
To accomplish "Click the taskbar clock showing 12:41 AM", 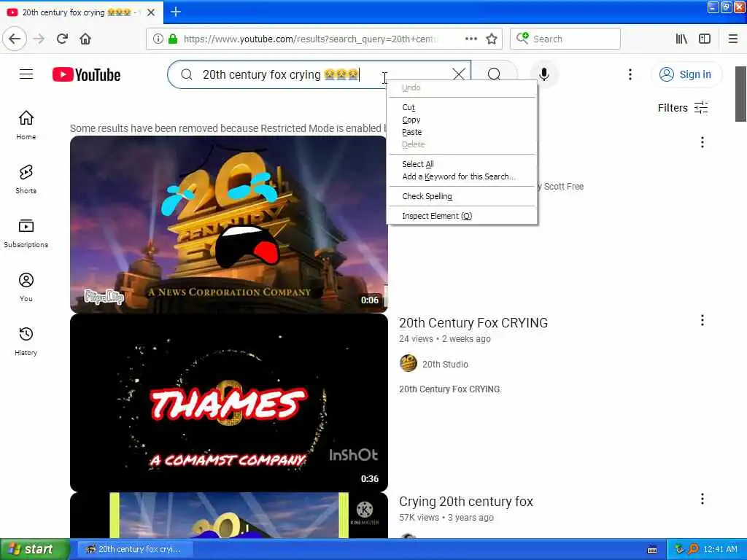I will pyautogui.click(x=720, y=549).
